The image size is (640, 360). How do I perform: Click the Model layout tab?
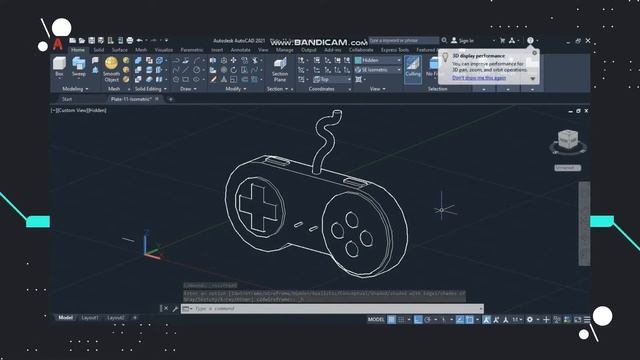click(65, 318)
